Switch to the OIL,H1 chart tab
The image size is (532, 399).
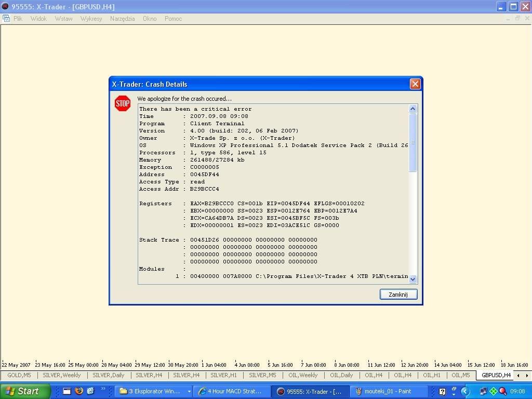click(x=432, y=375)
